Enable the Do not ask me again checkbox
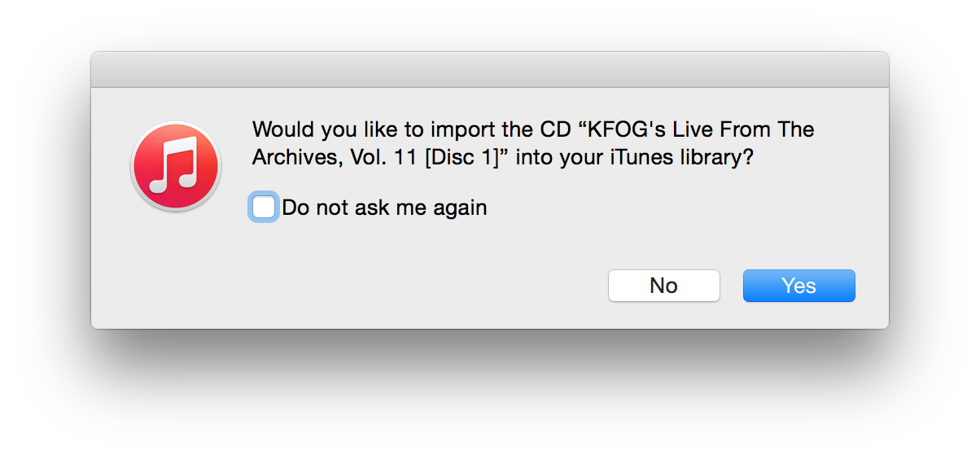Screen dimensions: 980x459 264,208
